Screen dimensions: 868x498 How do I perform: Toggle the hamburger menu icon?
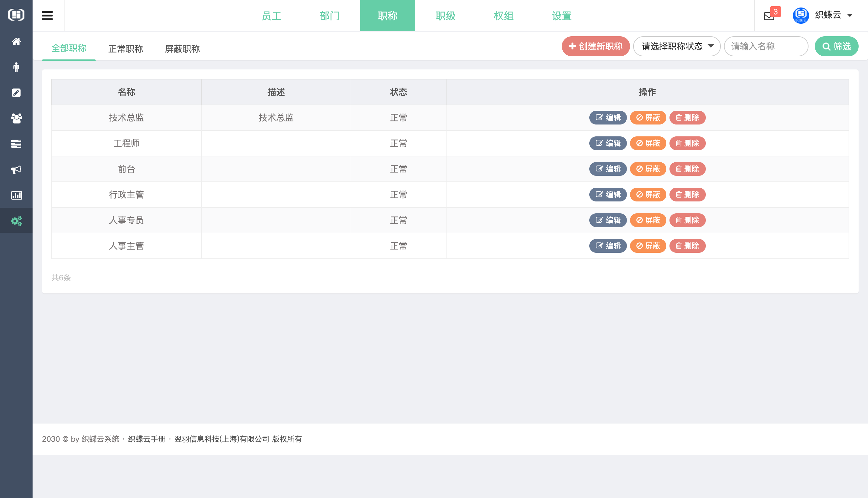click(x=47, y=16)
